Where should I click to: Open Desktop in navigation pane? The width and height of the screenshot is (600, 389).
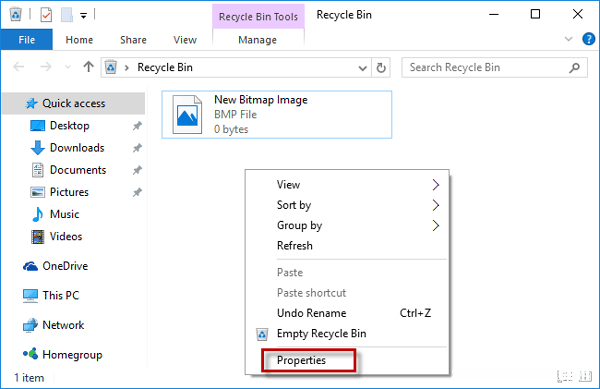[x=69, y=125]
